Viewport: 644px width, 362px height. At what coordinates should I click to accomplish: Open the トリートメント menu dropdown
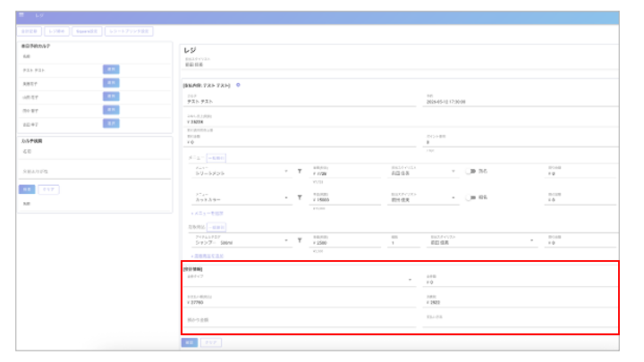pos(241,171)
